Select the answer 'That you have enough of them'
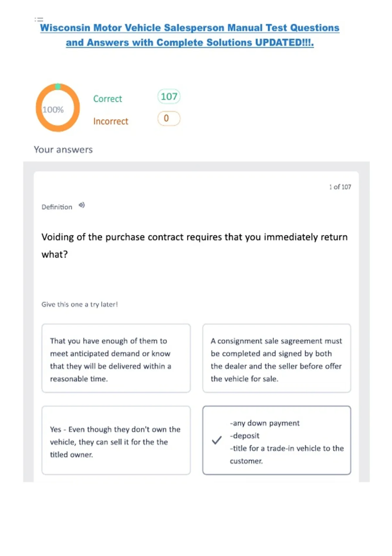Viewport: 392px width, 556px height. pos(116,358)
